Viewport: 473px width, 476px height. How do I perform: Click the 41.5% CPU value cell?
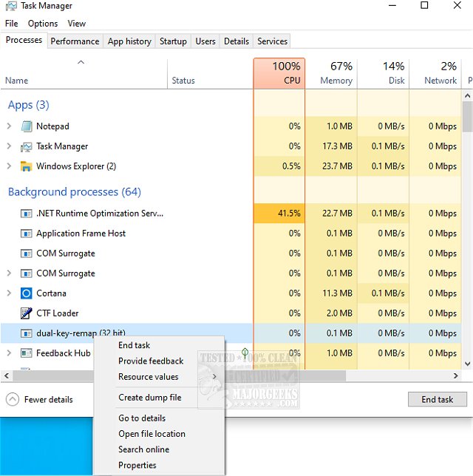point(279,214)
